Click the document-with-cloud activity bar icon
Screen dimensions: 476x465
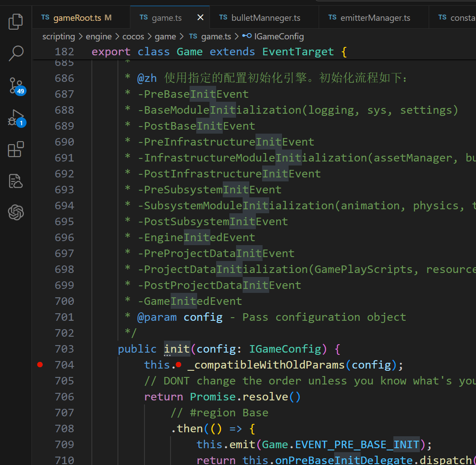[x=16, y=181]
